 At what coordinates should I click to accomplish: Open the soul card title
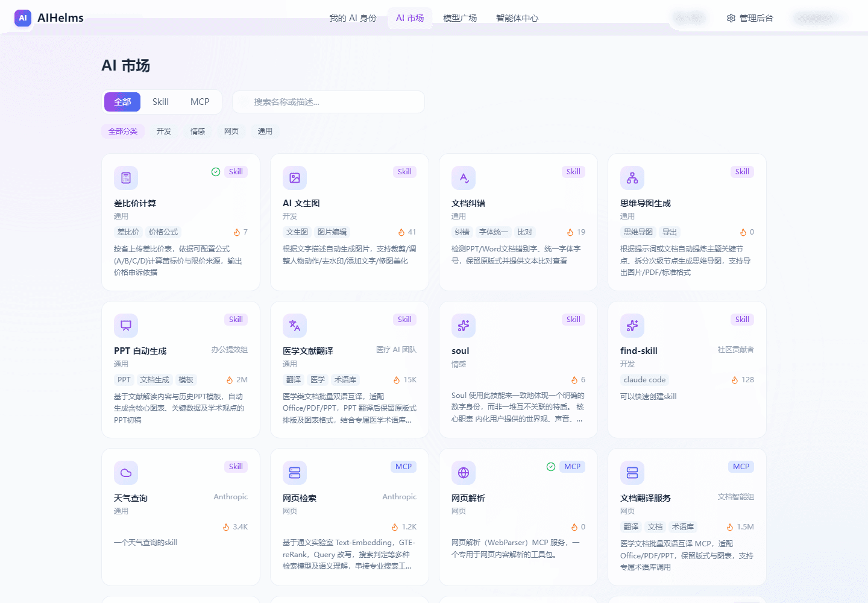[461, 351]
